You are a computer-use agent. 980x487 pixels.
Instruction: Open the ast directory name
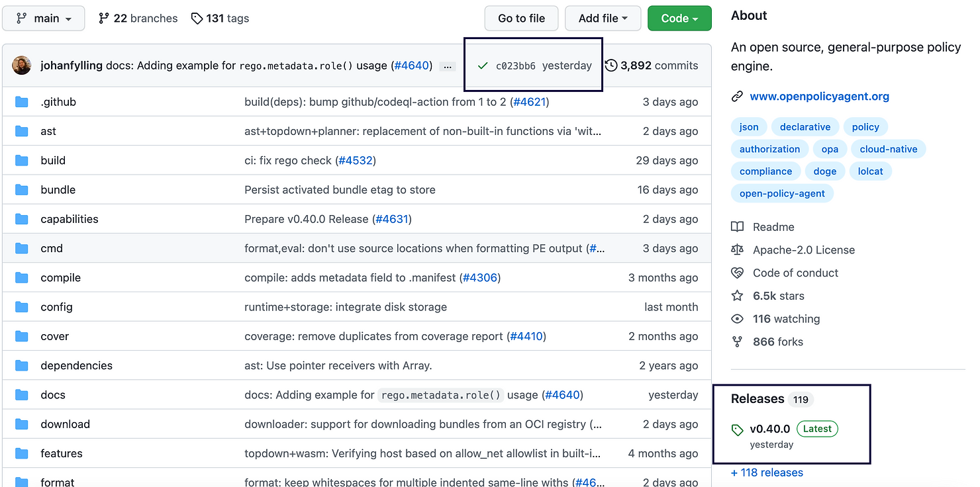[x=48, y=131]
